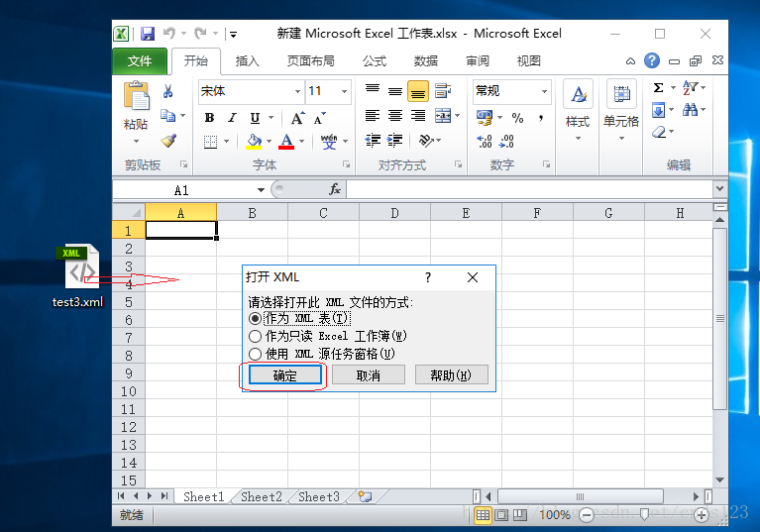Close the 打开 XML dialog
Screen dimensions: 760x532
473,277
